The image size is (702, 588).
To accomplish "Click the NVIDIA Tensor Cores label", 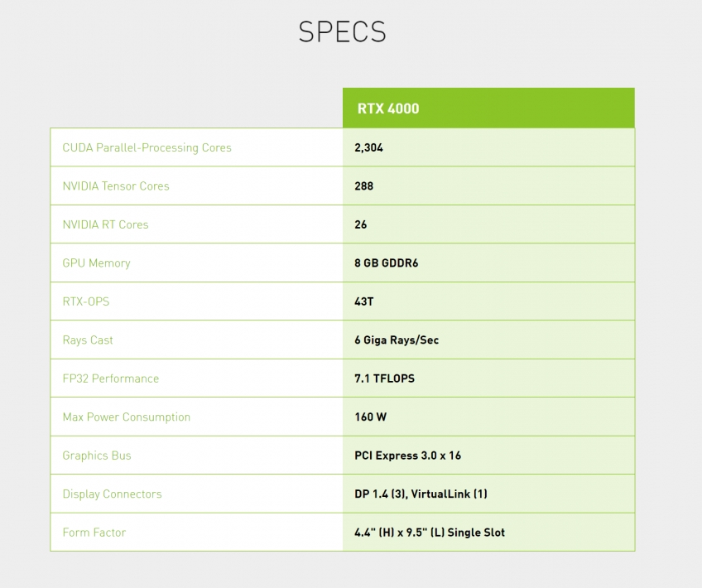I will click(116, 186).
